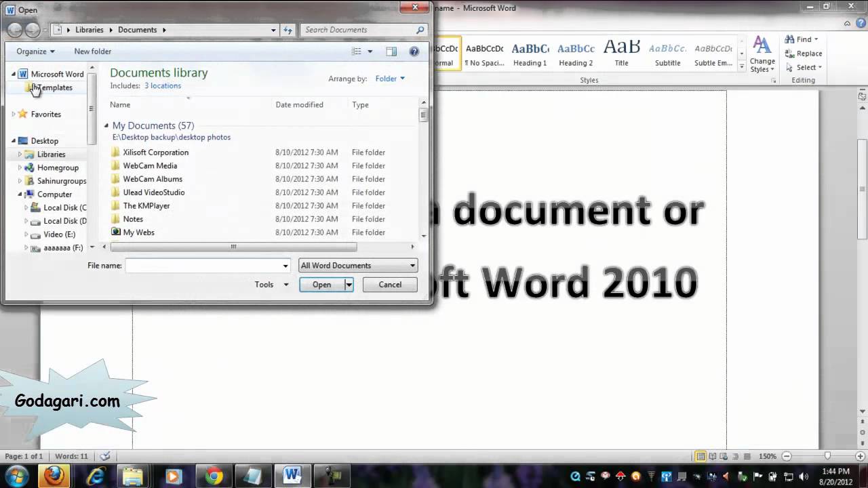The image size is (868, 488).
Task: Open the Tools dropdown menu
Action: (x=272, y=285)
